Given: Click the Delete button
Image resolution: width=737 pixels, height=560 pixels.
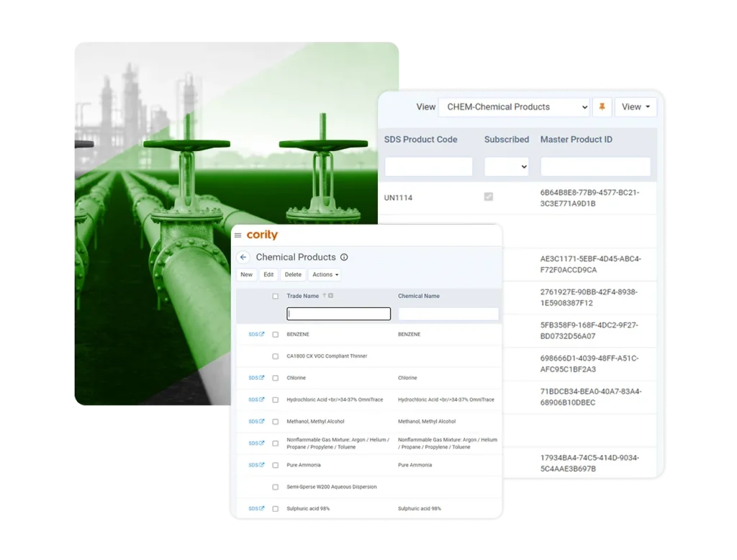Looking at the screenshot, I should pyautogui.click(x=293, y=274).
